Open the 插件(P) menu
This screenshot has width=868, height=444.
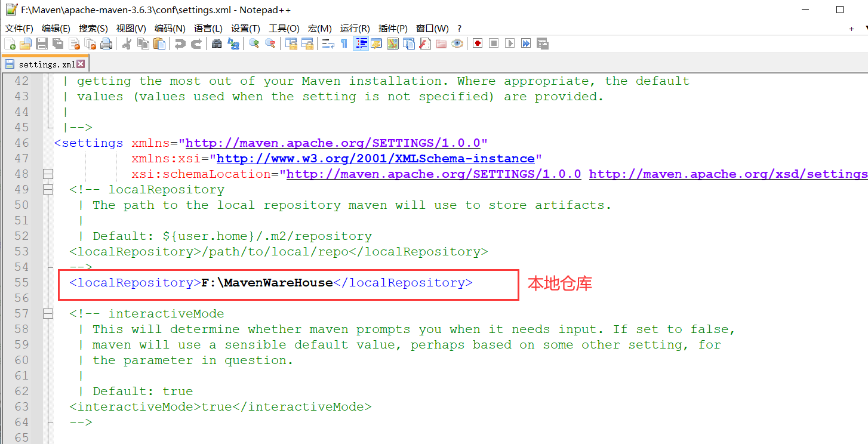tap(393, 28)
